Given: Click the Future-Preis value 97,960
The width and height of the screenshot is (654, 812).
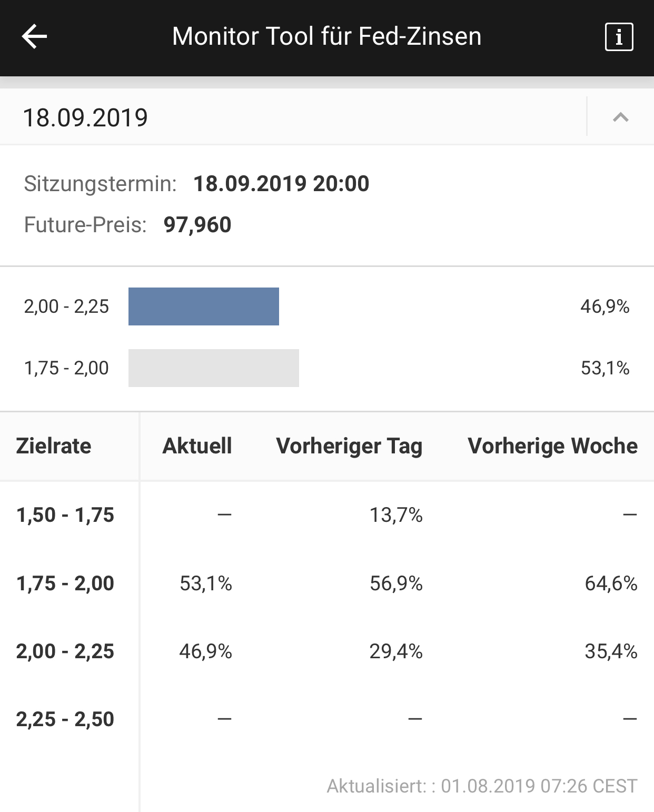Looking at the screenshot, I should point(197,225).
